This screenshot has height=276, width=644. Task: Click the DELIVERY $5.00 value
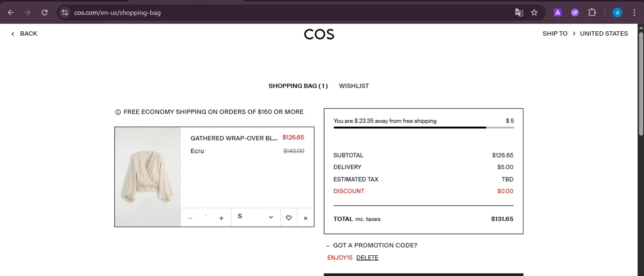[x=505, y=167]
